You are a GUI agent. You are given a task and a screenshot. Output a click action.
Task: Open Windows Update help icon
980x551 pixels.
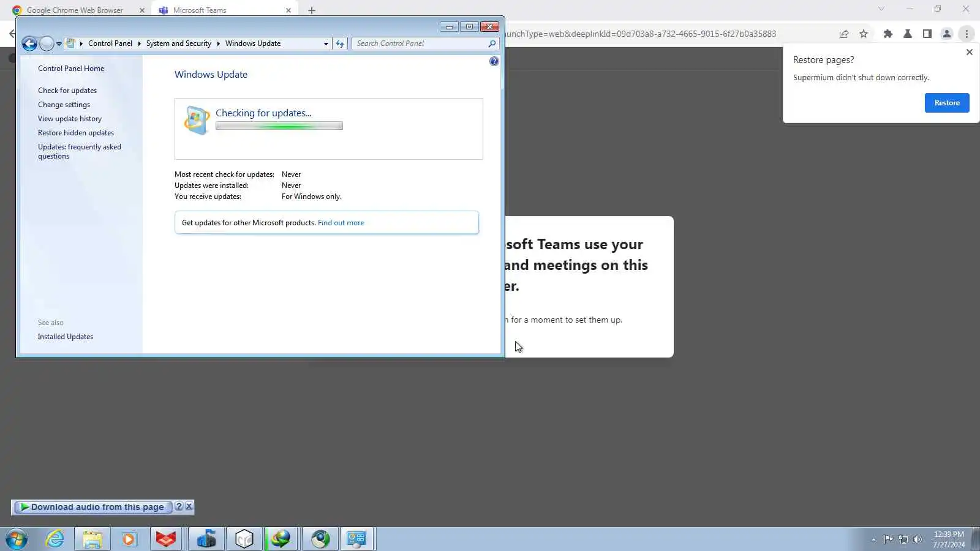494,61
